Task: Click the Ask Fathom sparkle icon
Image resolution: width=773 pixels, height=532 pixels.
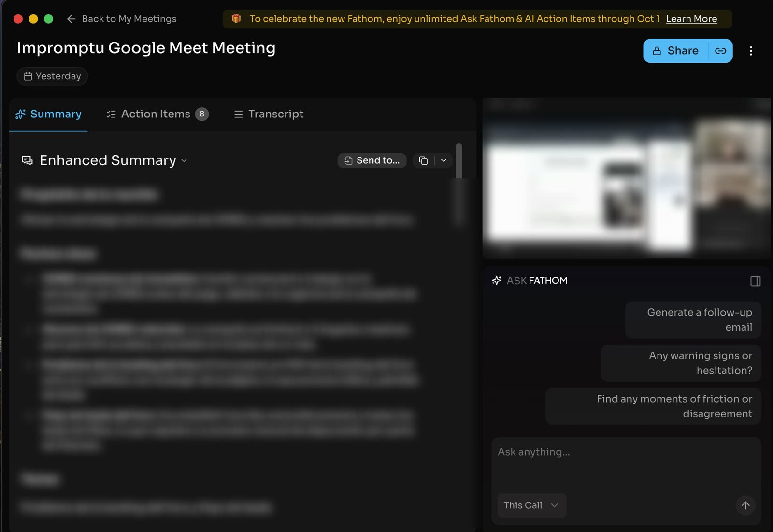Action: 496,281
